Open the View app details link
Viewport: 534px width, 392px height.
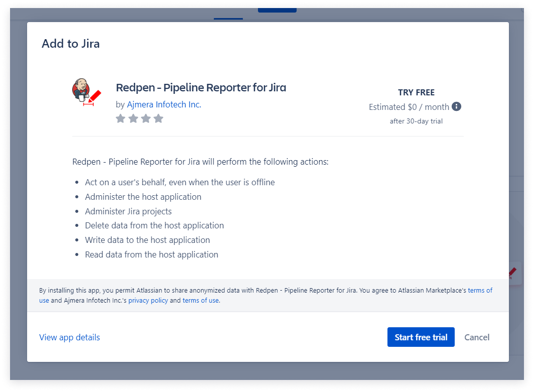(x=69, y=337)
